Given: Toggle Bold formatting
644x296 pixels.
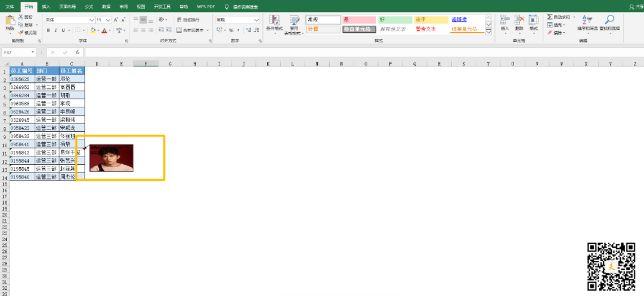Looking at the screenshot, I should (x=48, y=30).
